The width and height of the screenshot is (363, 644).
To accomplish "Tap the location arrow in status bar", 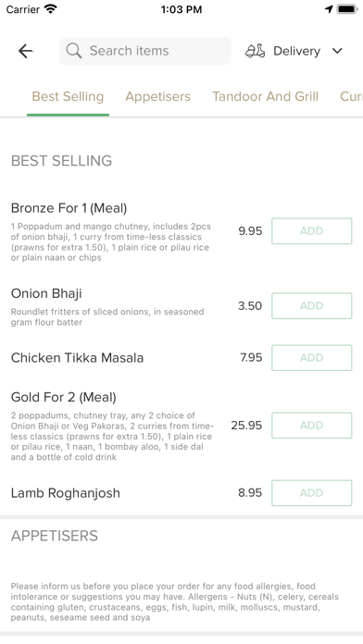I will pyautogui.click(x=329, y=9).
